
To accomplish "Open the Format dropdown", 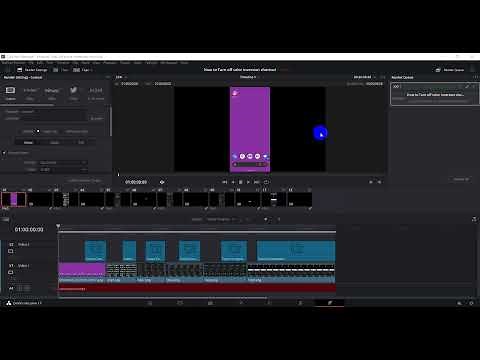I will pos(63,162).
